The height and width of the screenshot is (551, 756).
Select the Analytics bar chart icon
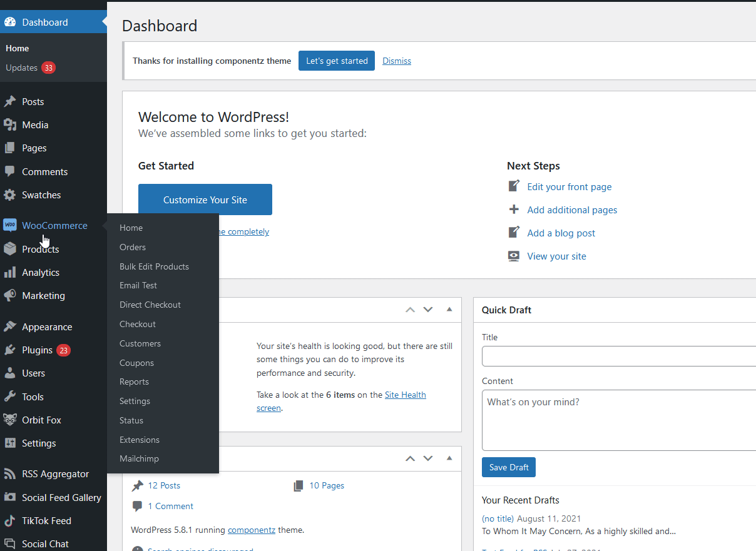click(x=11, y=272)
